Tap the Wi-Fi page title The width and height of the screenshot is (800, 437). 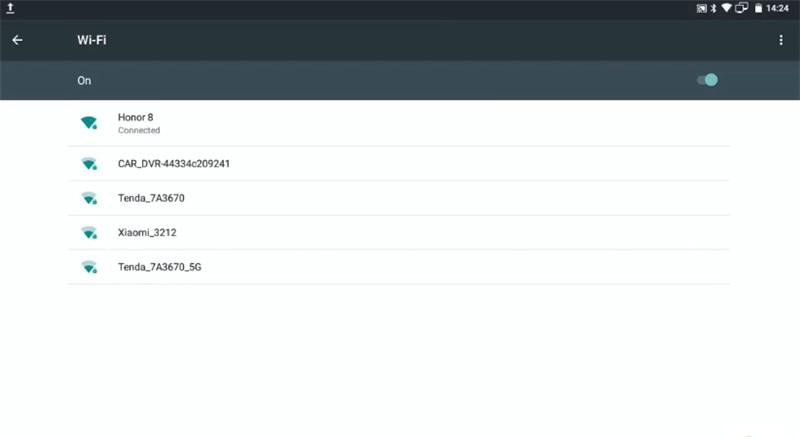pos(92,40)
